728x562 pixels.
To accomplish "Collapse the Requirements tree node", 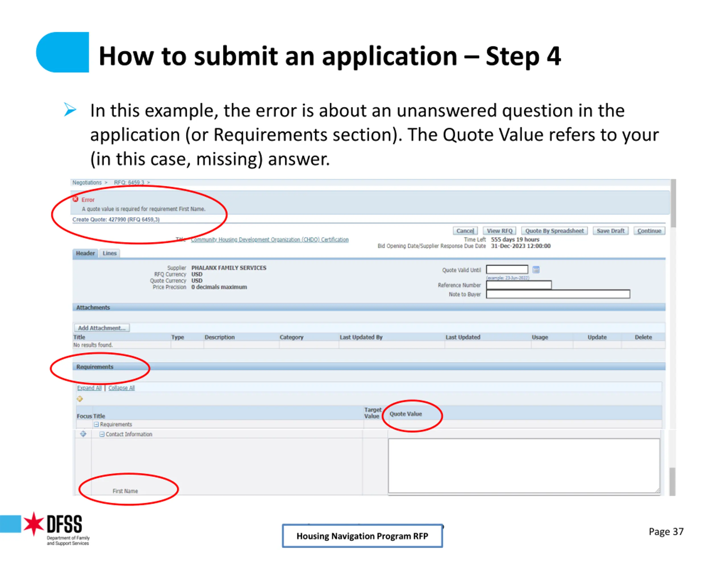I will pos(96,424).
